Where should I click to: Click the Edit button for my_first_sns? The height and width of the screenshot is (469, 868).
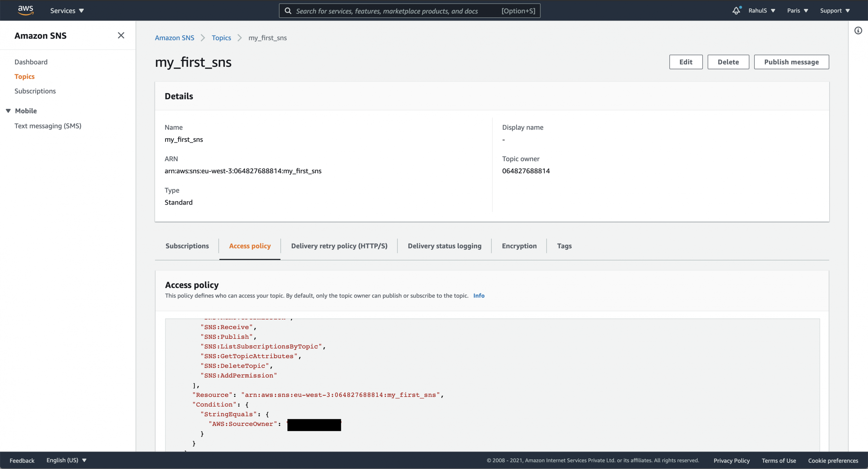686,62
